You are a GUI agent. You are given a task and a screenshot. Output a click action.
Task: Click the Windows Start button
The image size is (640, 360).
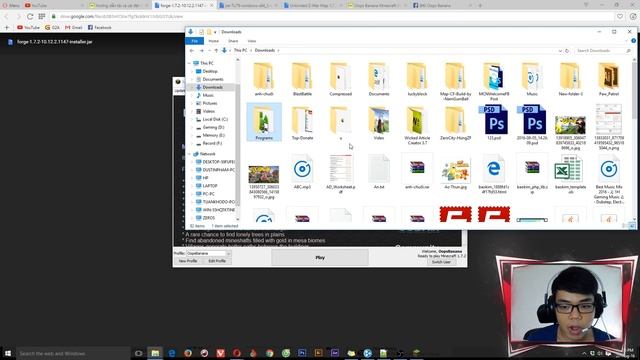tap(8, 353)
